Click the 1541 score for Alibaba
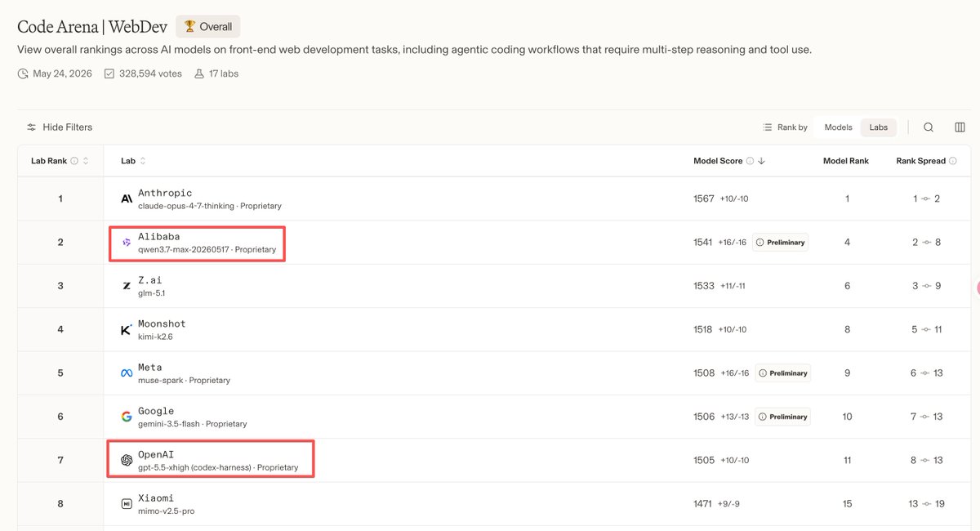 704,243
